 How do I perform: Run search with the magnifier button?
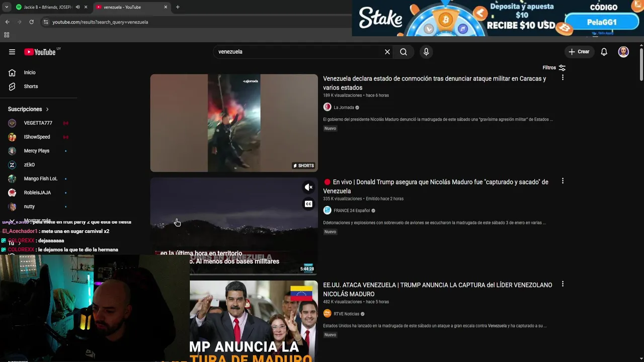pos(404,52)
